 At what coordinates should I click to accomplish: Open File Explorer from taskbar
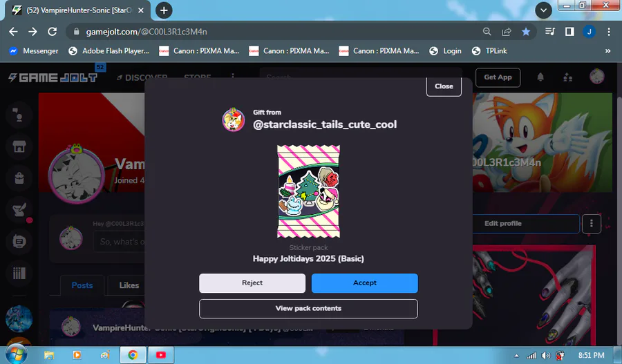[x=49, y=355]
